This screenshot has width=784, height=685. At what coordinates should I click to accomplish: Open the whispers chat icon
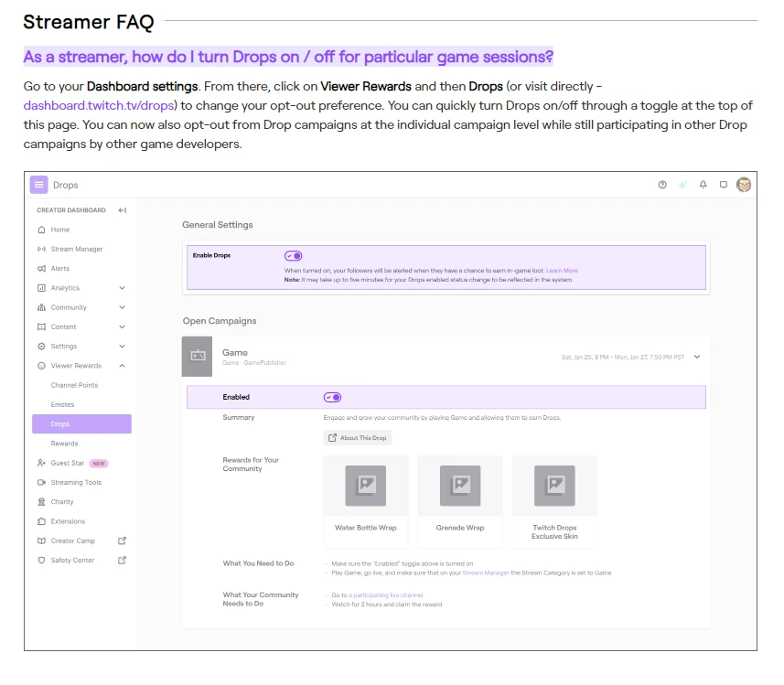coord(723,185)
